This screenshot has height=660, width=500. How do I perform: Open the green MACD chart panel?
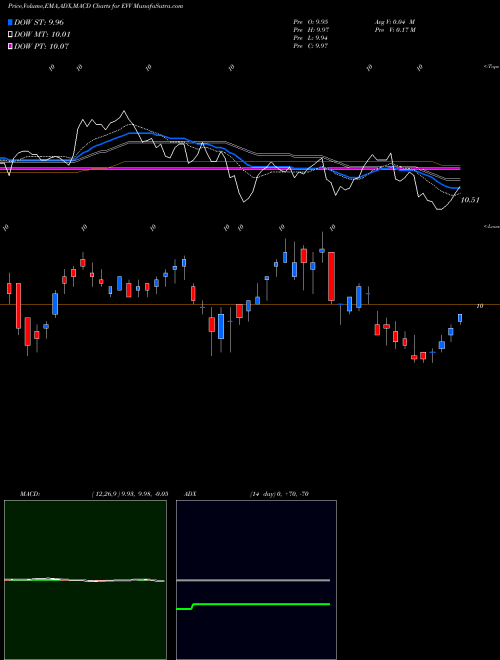[85, 580]
